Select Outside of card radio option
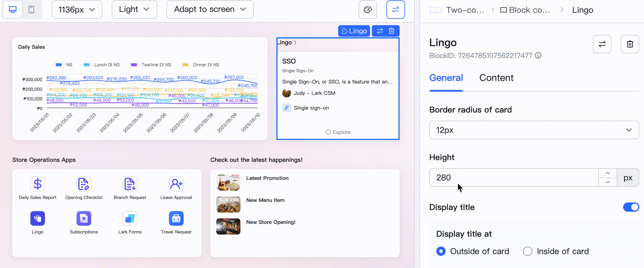Viewport: 644px width, 268px height. coord(441,251)
